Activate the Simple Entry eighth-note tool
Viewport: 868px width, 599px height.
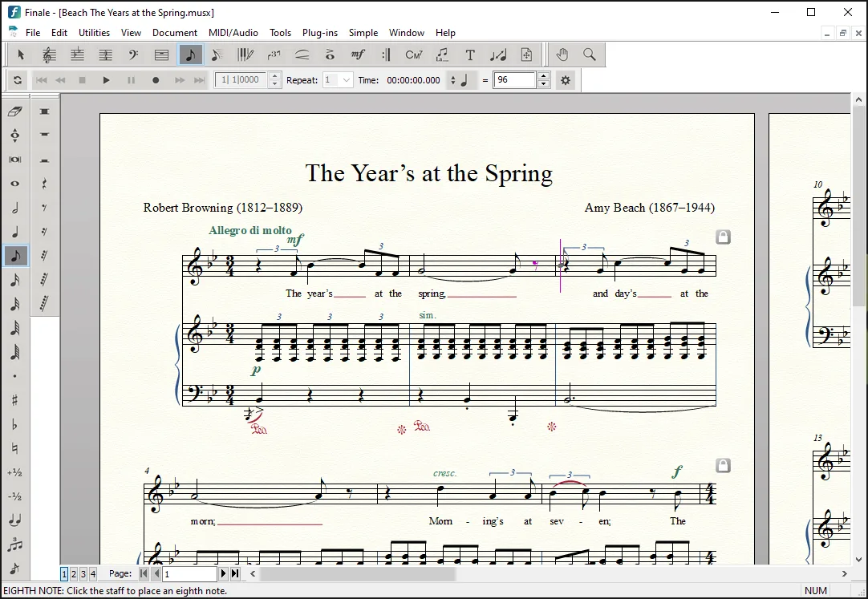click(191, 55)
